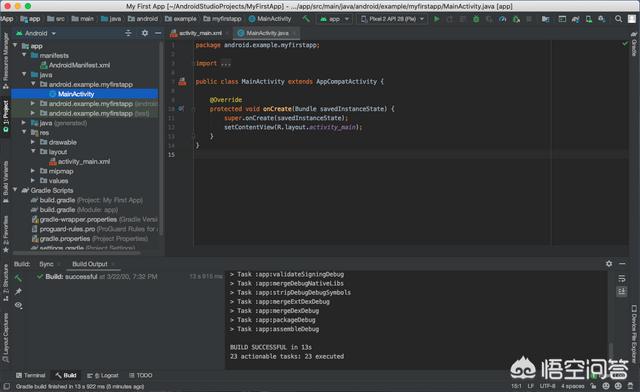Open the Project Structure icon in toolbar
The width and height of the screenshot is (640, 392).
click(545, 19)
